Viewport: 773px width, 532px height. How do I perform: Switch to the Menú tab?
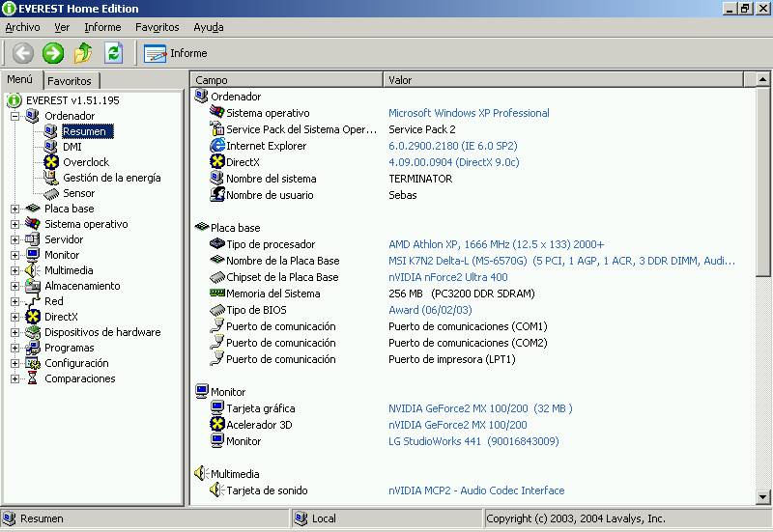pyautogui.click(x=20, y=79)
